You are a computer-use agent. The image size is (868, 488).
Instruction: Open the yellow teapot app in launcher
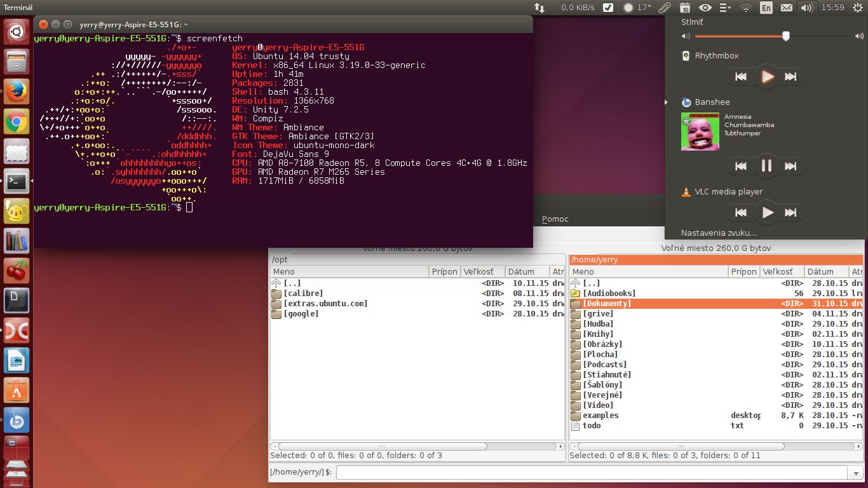[17, 212]
